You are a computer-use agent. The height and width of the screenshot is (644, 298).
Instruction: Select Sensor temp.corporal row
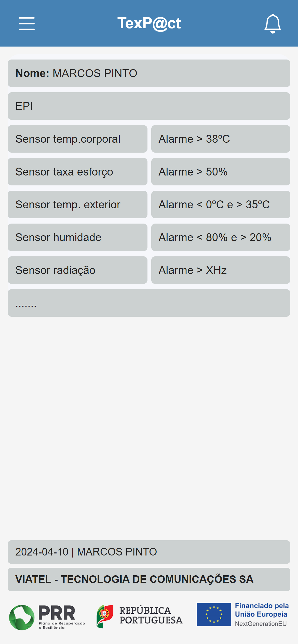tap(77, 139)
